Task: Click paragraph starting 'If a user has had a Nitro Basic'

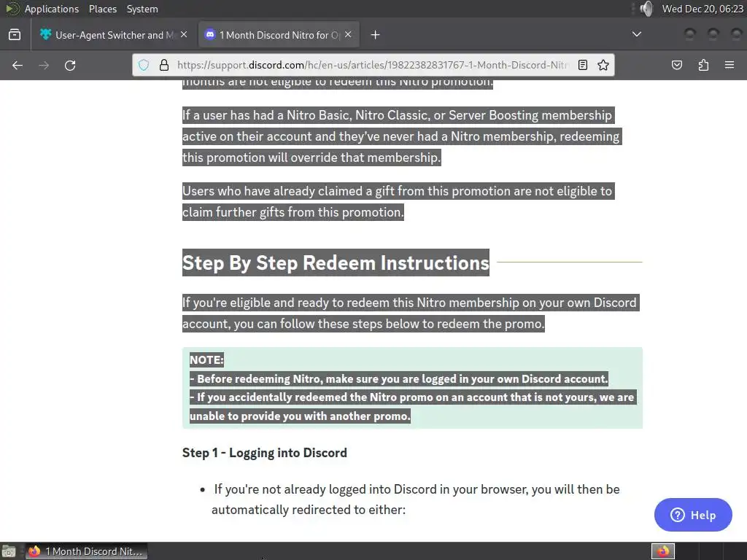Action: [x=402, y=136]
